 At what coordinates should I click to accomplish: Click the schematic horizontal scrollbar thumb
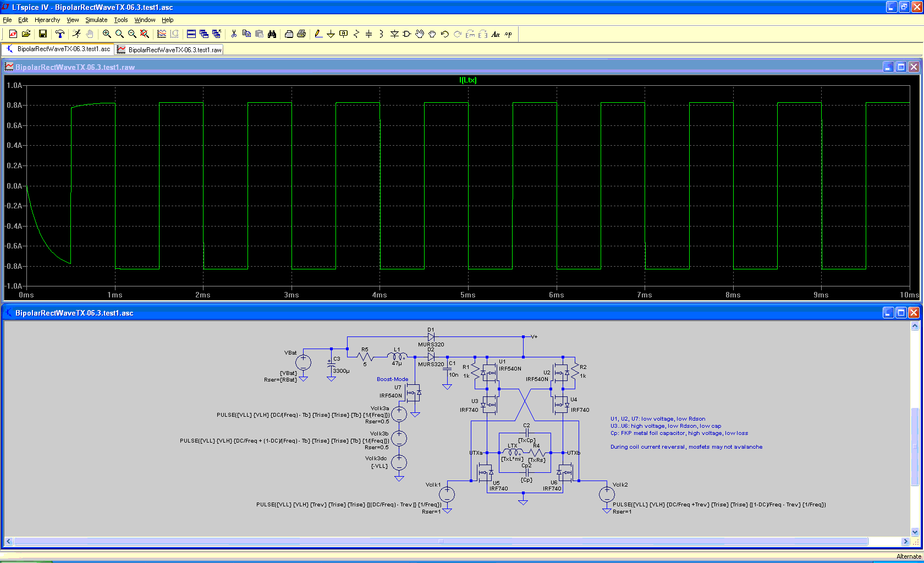point(441,542)
